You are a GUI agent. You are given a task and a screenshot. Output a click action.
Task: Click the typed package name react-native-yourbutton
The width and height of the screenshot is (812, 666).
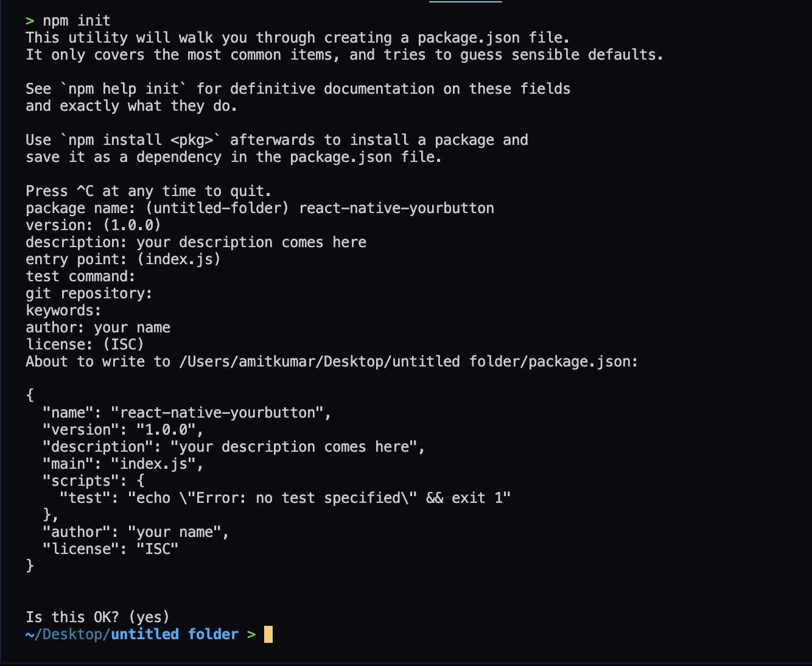coord(396,208)
